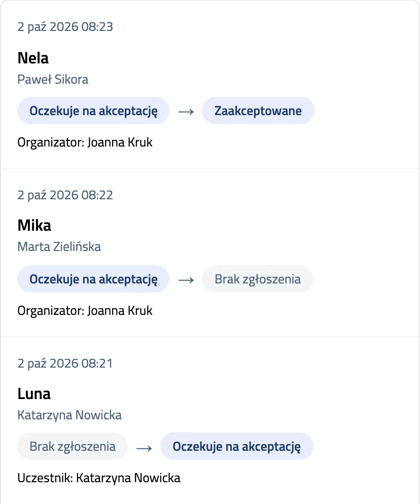The width and height of the screenshot is (420, 504).
Task: Click Nela's 'Oczekuje na akceptację' badge
Action: [x=93, y=111]
